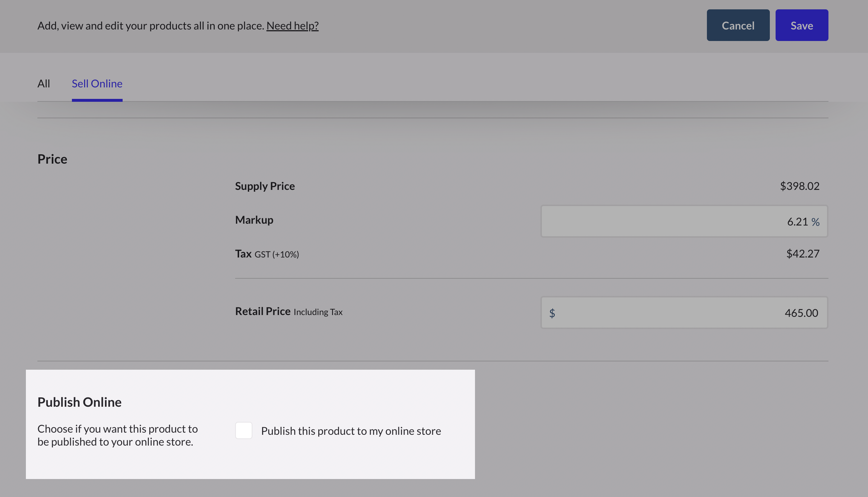Viewport: 868px width, 497px height.
Task: Click 'Publish this product to my online store' label
Action: (x=351, y=431)
